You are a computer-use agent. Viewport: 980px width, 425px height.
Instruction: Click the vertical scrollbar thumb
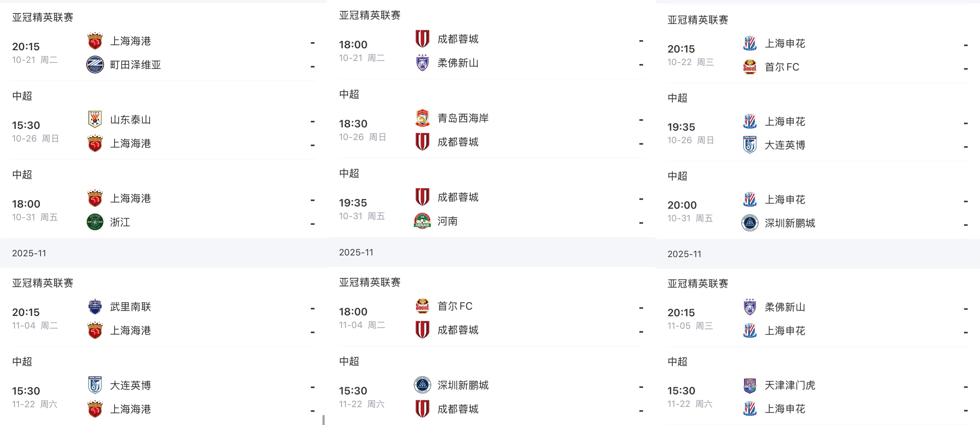[x=324, y=420]
